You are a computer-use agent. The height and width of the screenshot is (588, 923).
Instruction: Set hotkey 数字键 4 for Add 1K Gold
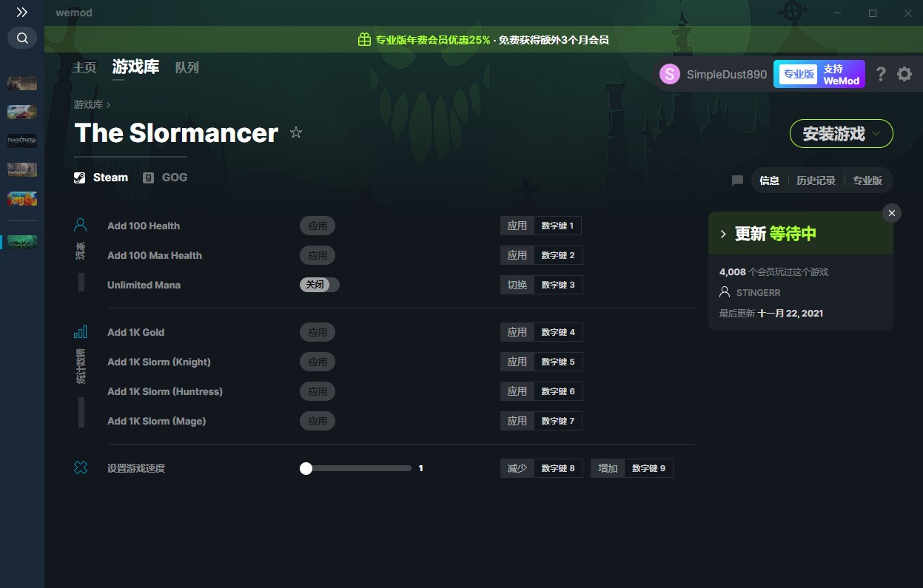coord(558,332)
